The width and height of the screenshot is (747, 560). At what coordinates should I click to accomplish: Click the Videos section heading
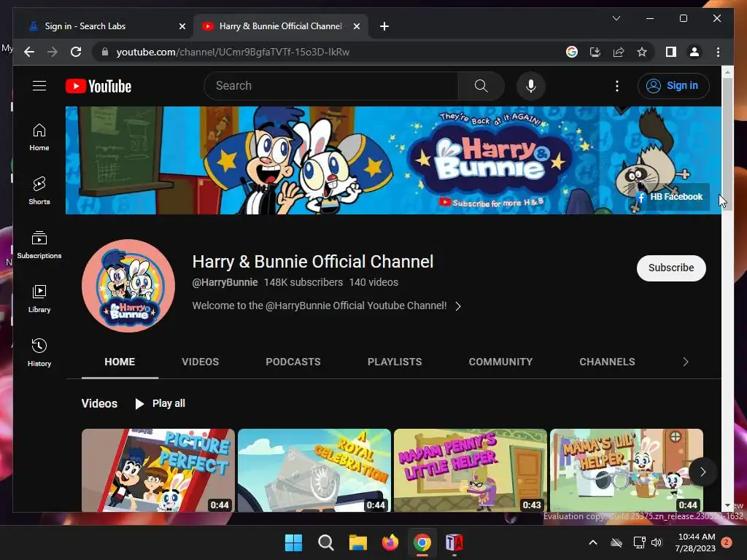[x=99, y=404]
